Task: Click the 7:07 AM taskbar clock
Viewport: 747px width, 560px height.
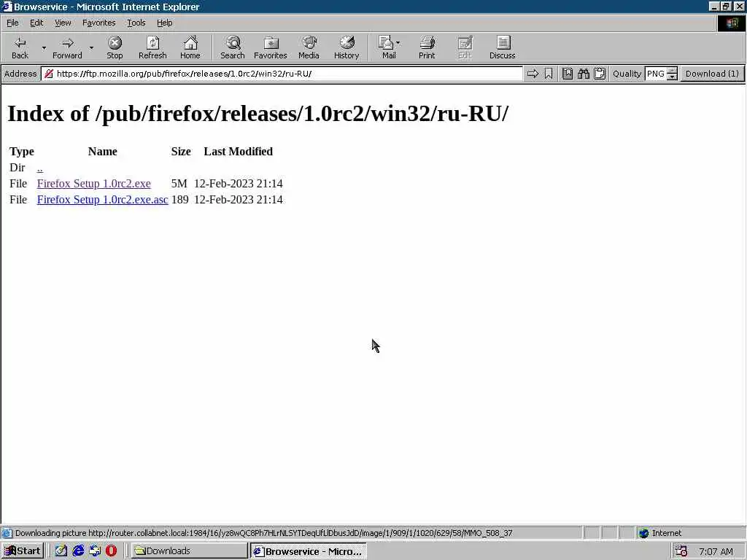Action: 716,551
